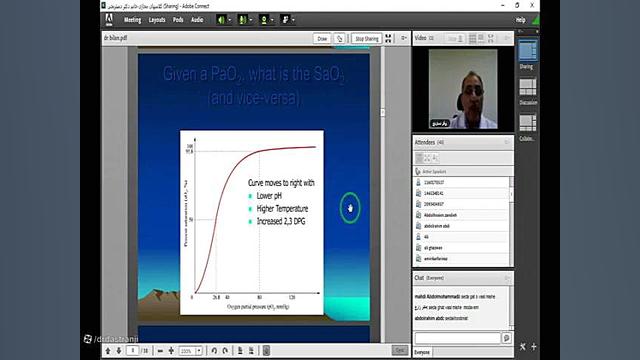This screenshot has height=360, width=640.
Task: Select the Sharing layout thumbnail
Action: point(527,50)
